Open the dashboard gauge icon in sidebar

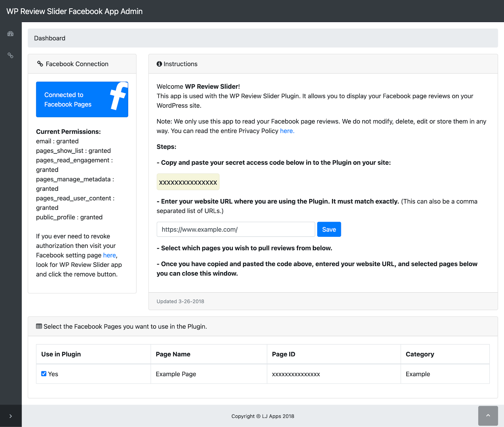tap(10, 34)
